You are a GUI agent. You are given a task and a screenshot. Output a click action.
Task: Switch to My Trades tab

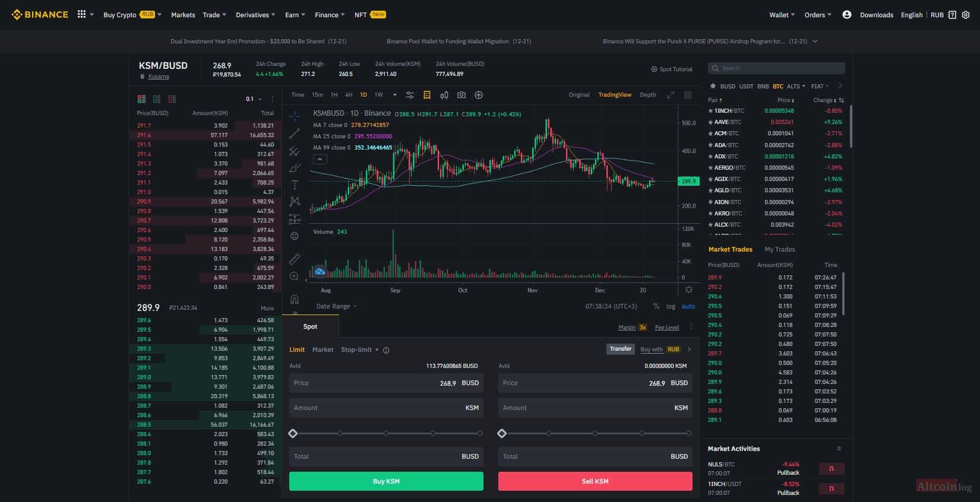pos(780,249)
